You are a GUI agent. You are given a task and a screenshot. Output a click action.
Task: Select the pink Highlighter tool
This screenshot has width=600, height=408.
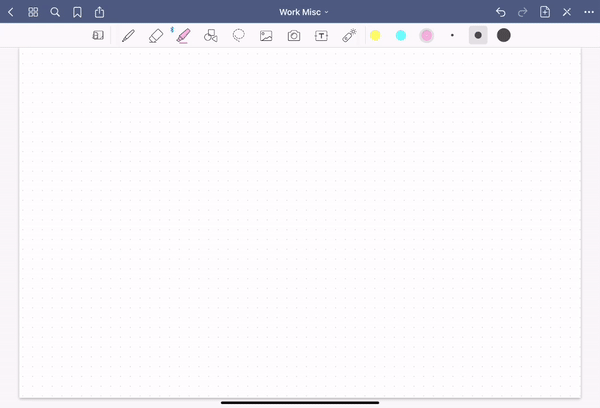pyautogui.click(x=183, y=35)
